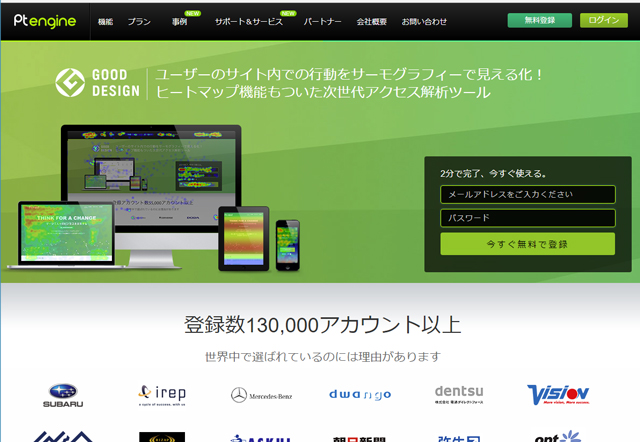Click the NEW badge above サポート&サービス

coord(288,13)
